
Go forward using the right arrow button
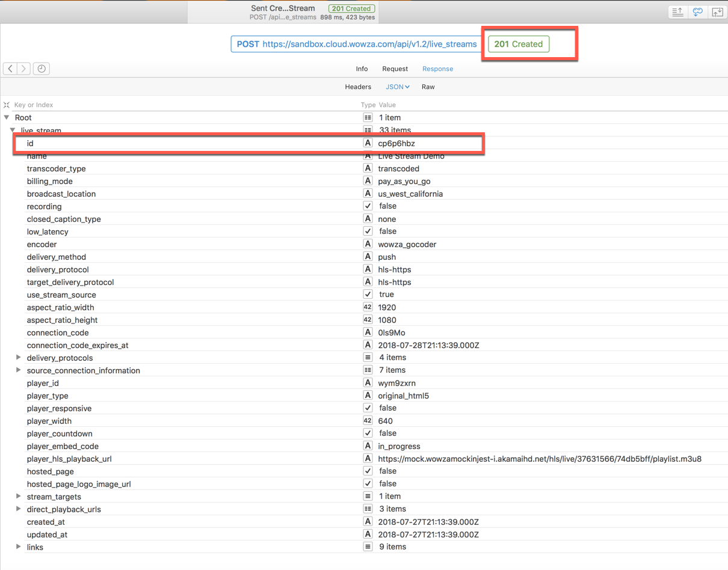click(x=23, y=69)
